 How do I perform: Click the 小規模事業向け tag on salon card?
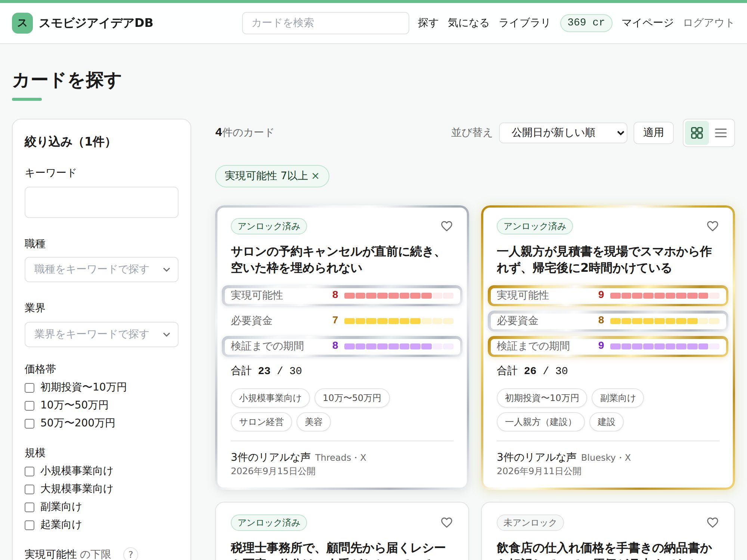coord(270,398)
